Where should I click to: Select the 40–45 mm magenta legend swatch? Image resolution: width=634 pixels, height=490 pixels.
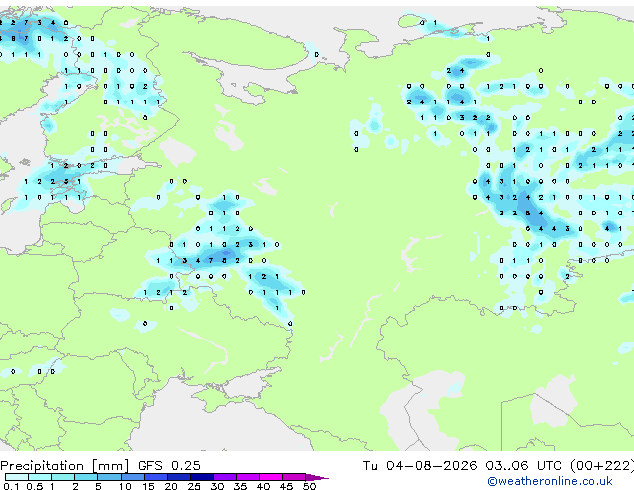(x=271, y=477)
